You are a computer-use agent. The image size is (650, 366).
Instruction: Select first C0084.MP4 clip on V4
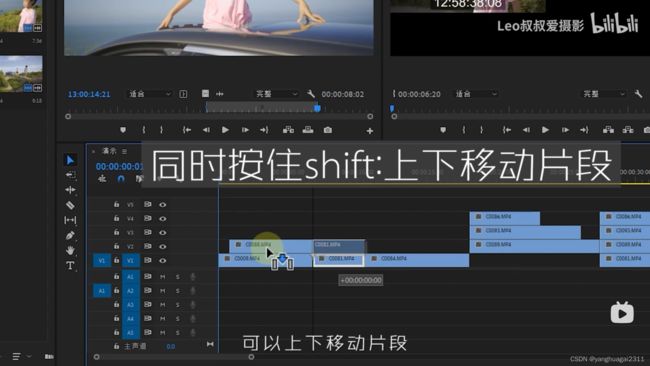[x=504, y=218]
